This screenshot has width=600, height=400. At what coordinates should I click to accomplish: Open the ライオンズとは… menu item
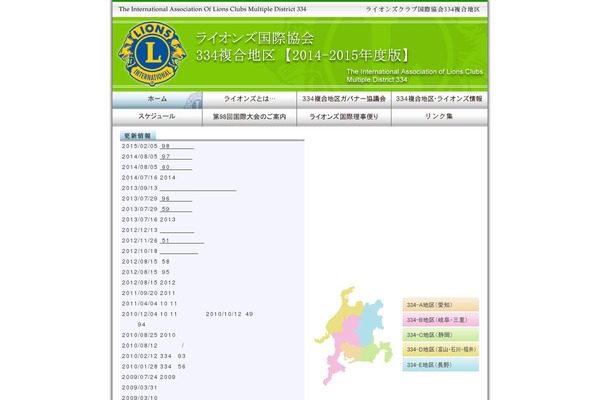(x=249, y=100)
